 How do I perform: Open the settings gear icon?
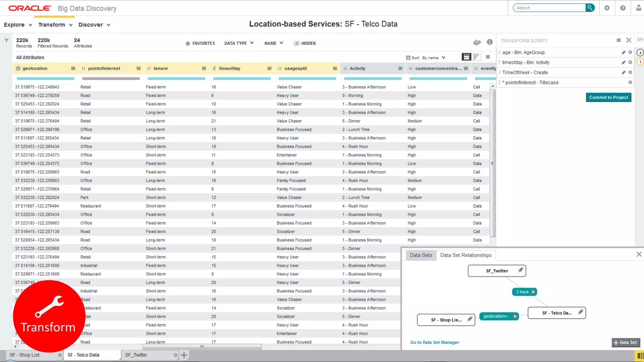607,8
